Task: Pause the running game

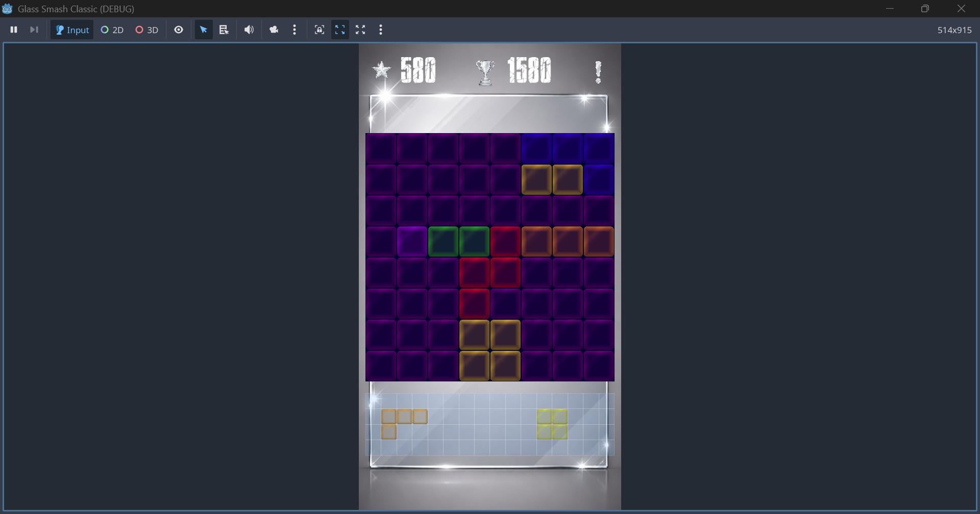Action: (14, 29)
